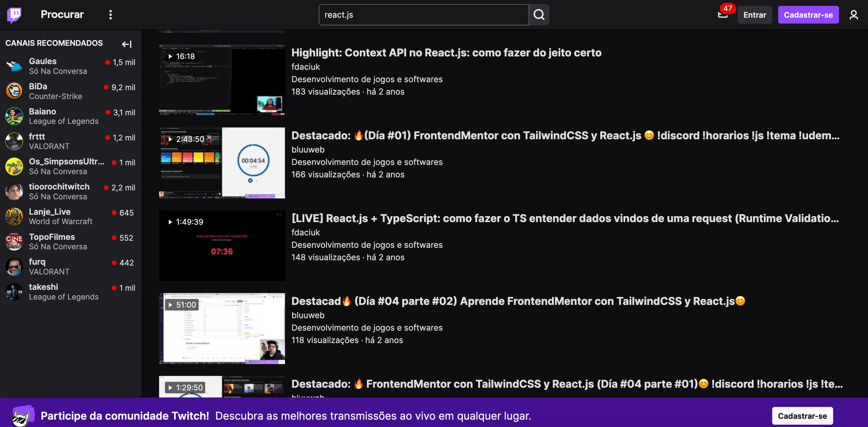
Task: Open the 1:49:39 React.js TypeScript video thumbnail
Action: click(x=222, y=246)
